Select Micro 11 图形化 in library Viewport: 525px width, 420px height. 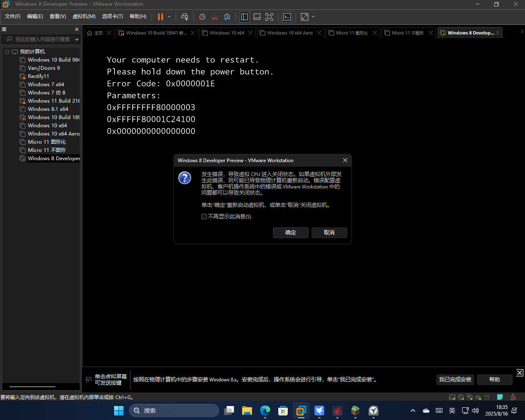(x=43, y=142)
